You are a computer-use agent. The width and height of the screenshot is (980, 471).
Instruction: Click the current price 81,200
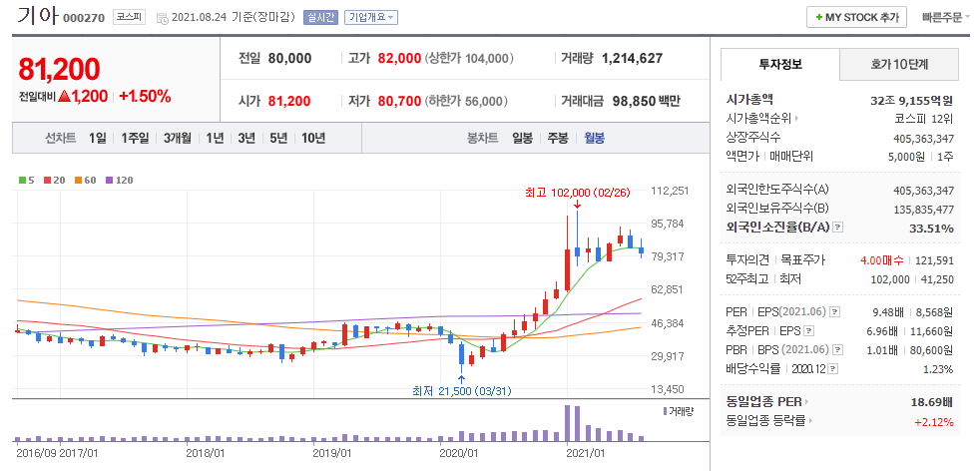tap(59, 70)
